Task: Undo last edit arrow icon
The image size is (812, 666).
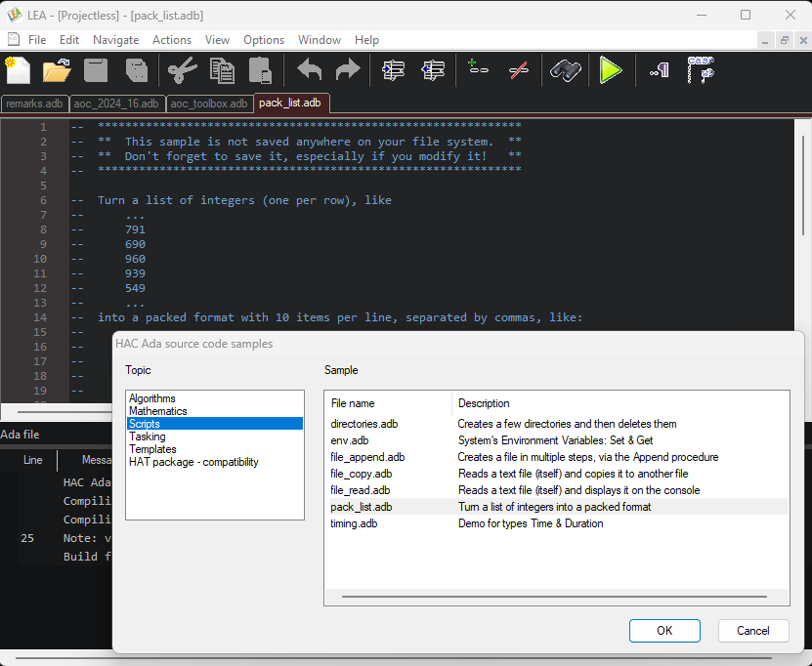Action: [309, 69]
